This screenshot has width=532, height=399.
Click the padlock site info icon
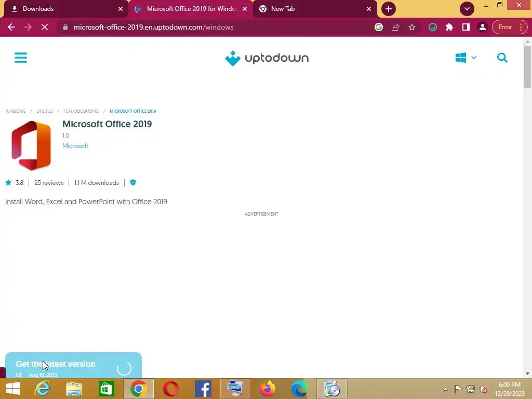click(x=65, y=27)
